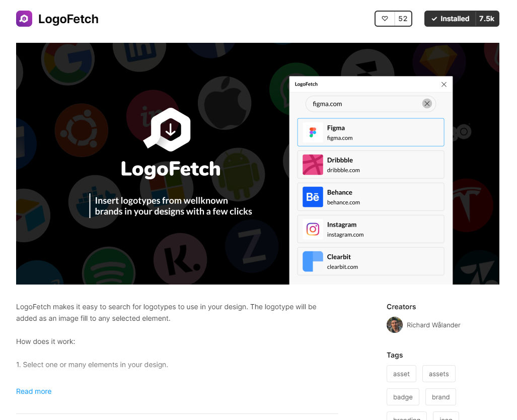
Task: Click the Figma logo in results
Action: pyautogui.click(x=313, y=132)
